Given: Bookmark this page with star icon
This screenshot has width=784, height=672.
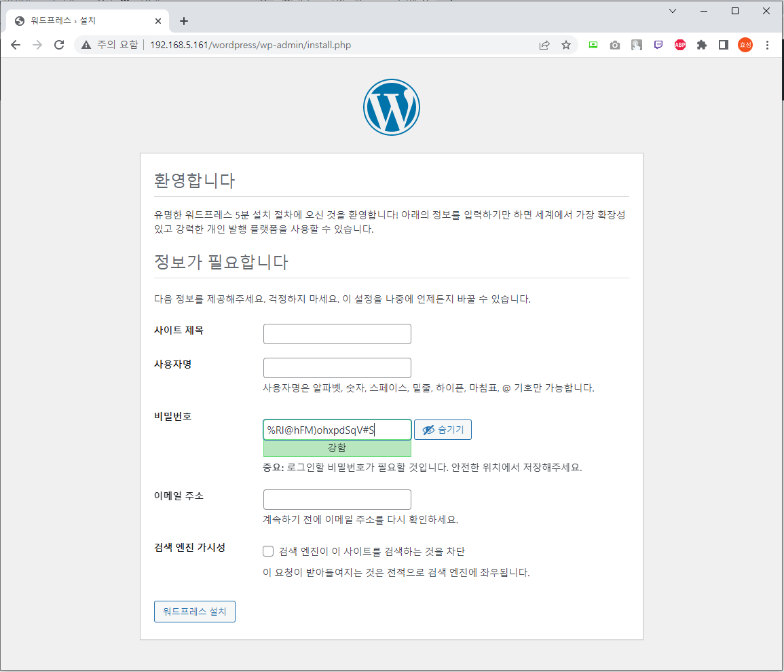Looking at the screenshot, I should pos(566,45).
